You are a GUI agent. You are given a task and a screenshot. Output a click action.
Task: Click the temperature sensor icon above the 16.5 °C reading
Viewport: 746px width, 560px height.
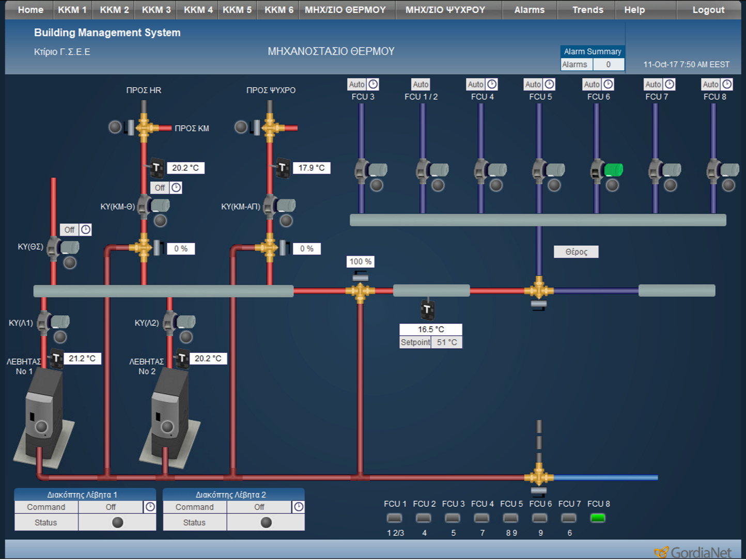(428, 310)
